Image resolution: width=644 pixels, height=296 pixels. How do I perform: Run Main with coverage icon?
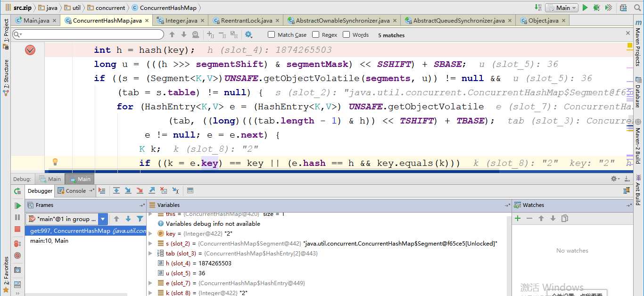(x=609, y=8)
